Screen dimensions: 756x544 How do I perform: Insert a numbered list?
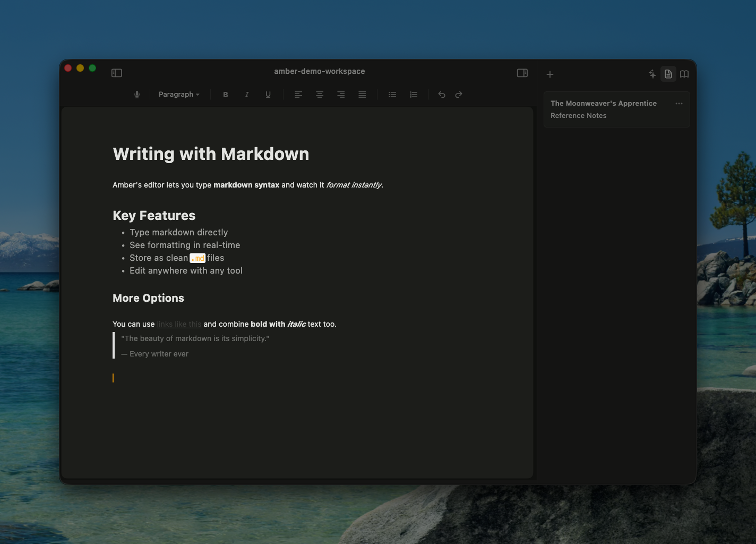pyautogui.click(x=414, y=94)
